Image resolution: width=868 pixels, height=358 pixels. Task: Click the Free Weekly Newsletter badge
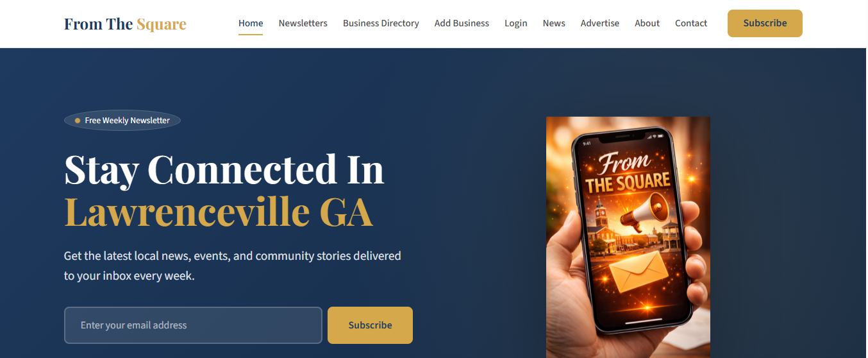pyautogui.click(x=122, y=120)
